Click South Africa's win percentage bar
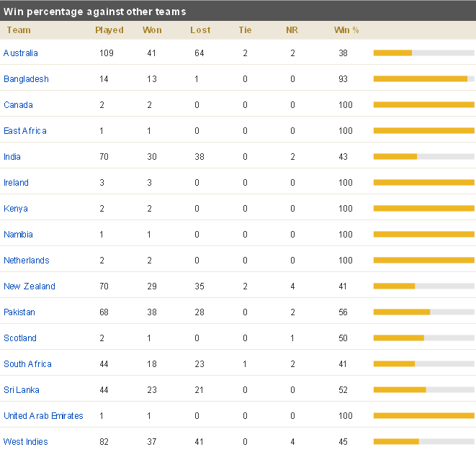476x452 pixels. (423, 364)
